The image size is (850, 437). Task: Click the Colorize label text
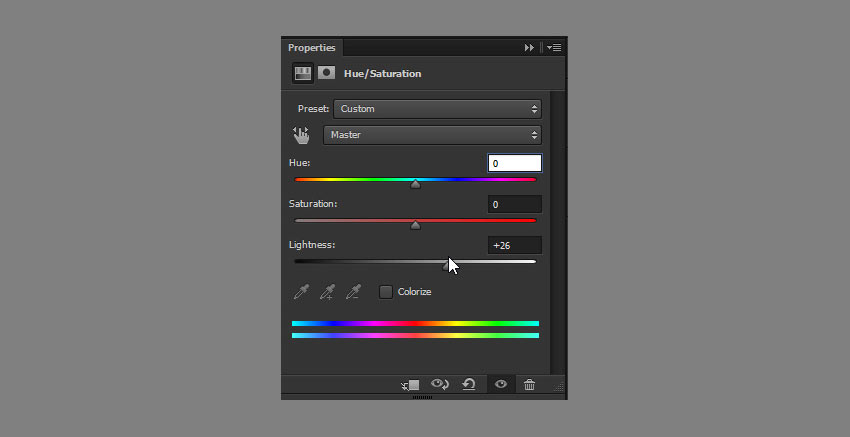click(414, 292)
